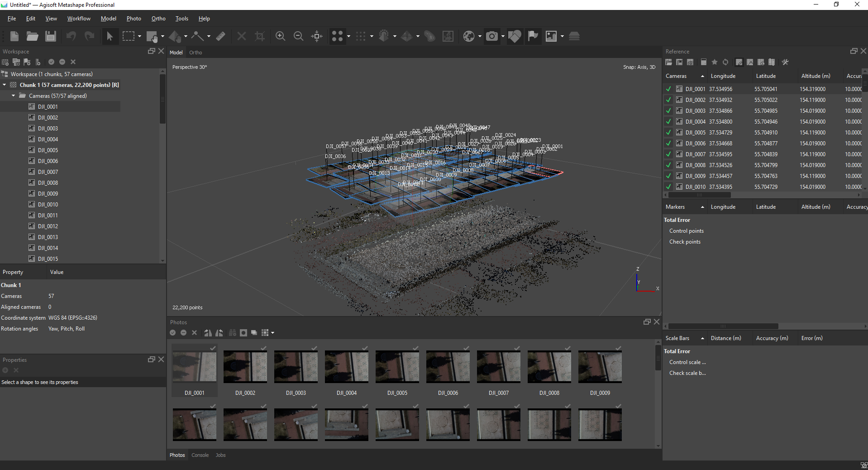Select the Move region tool

[x=152, y=36]
